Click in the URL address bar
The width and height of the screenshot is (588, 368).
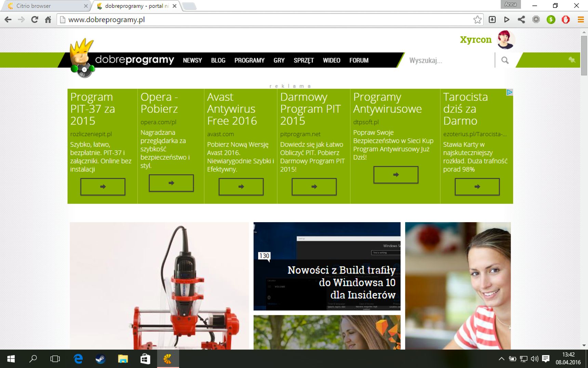(267, 20)
